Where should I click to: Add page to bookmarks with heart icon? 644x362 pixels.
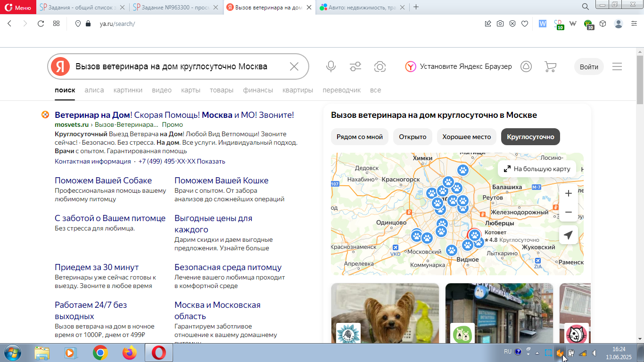click(525, 24)
